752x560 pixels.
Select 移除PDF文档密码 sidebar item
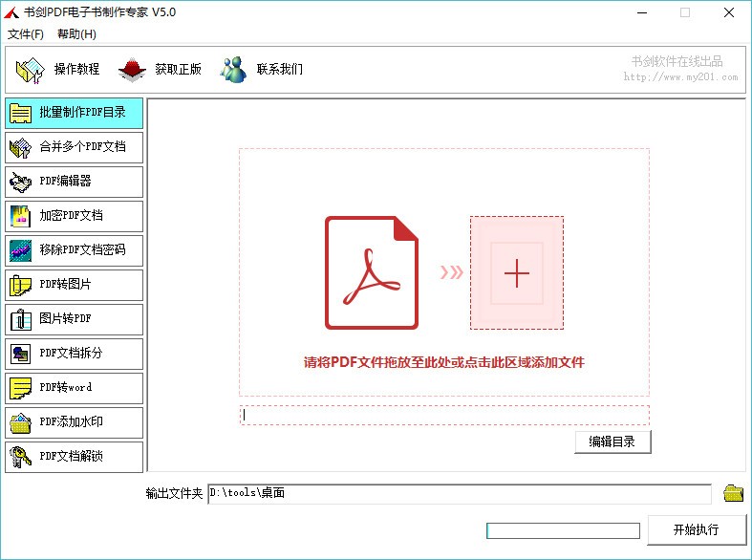[74, 250]
